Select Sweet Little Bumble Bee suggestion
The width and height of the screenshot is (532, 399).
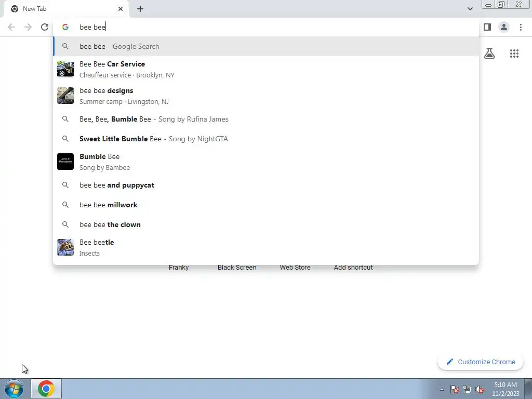tap(266, 139)
